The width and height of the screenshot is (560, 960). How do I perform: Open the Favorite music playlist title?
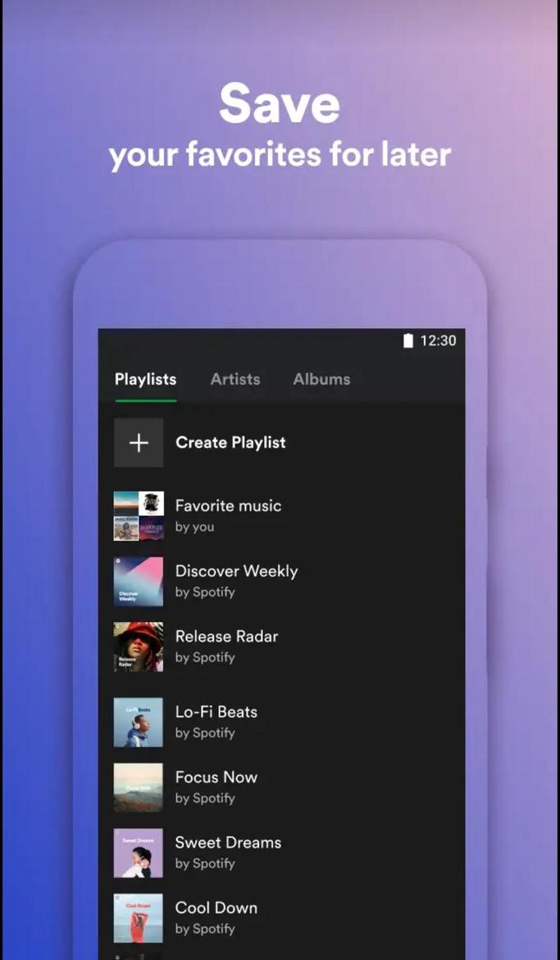[228, 505]
